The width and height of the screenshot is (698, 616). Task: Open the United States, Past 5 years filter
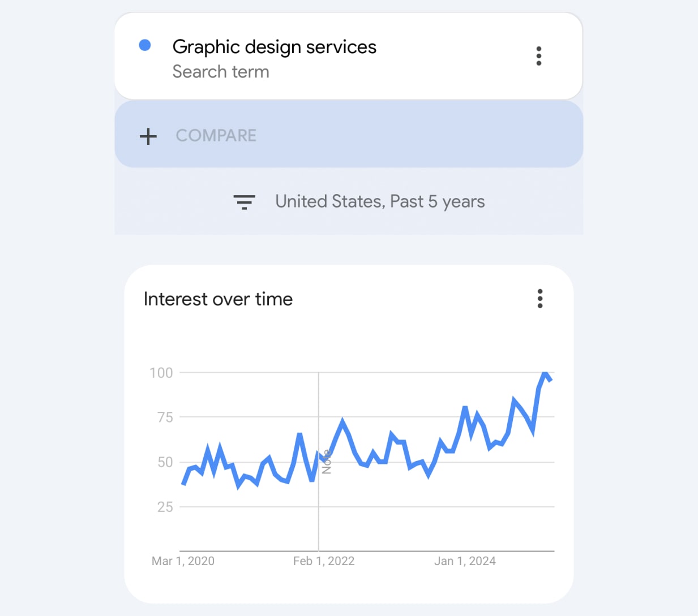click(x=380, y=201)
